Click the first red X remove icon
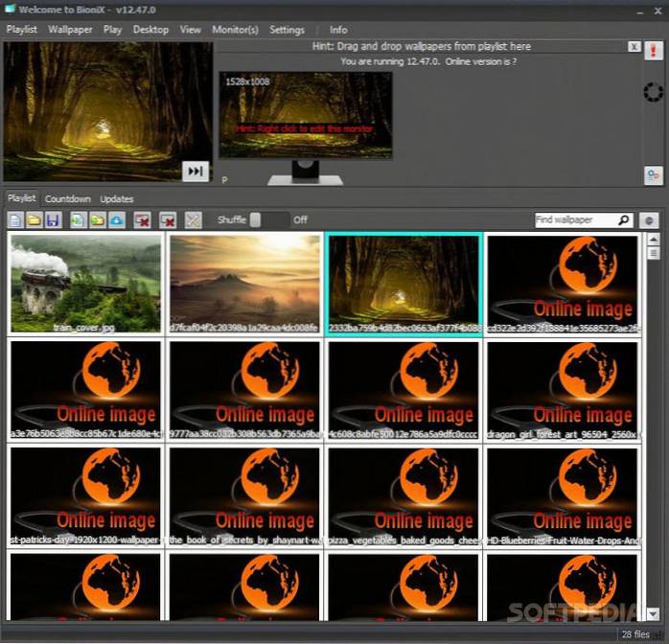Screen dimensions: 669x644 [x=142, y=220]
